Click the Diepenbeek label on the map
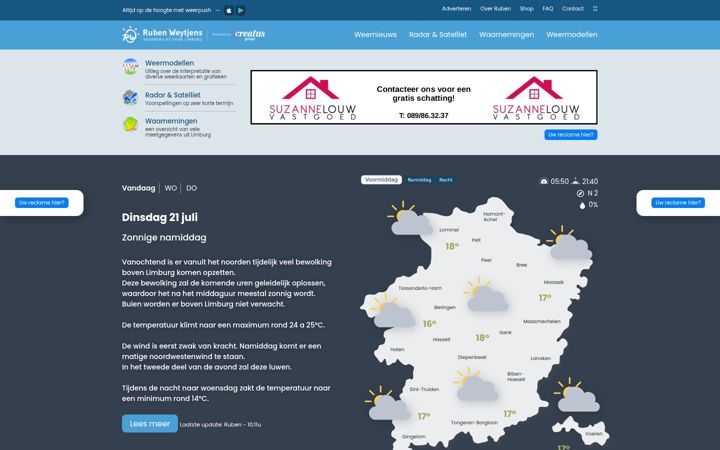 [x=472, y=357]
